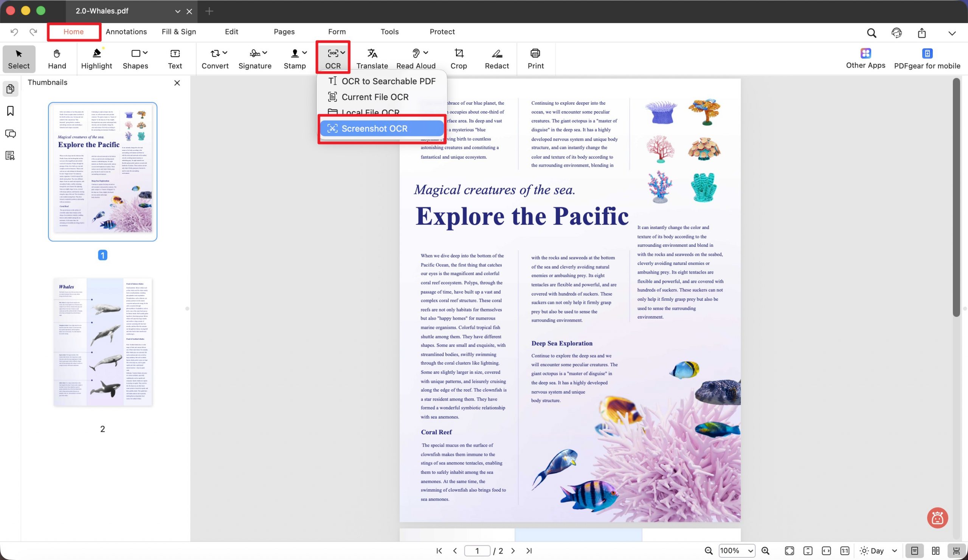The width and height of the screenshot is (968, 560).
Task: Set actual size 1:1 view
Action: [845, 551]
